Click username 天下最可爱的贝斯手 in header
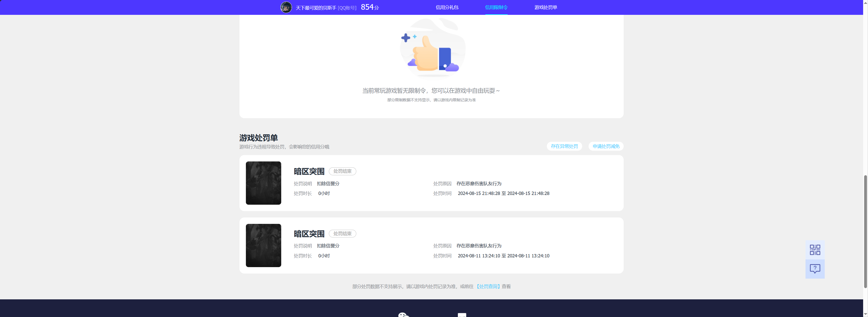The image size is (868, 317). (316, 8)
